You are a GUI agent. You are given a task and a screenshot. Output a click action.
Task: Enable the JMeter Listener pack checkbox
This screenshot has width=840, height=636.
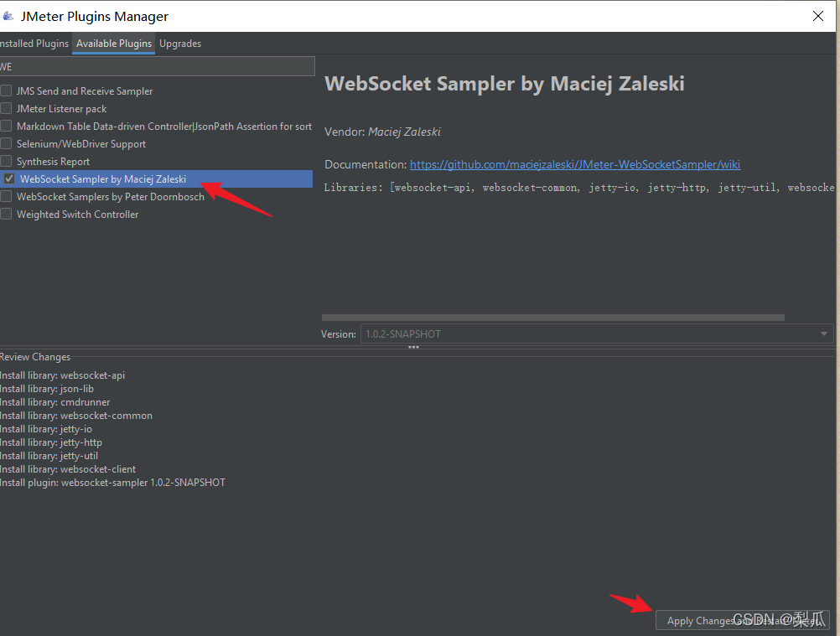pyautogui.click(x=7, y=108)
